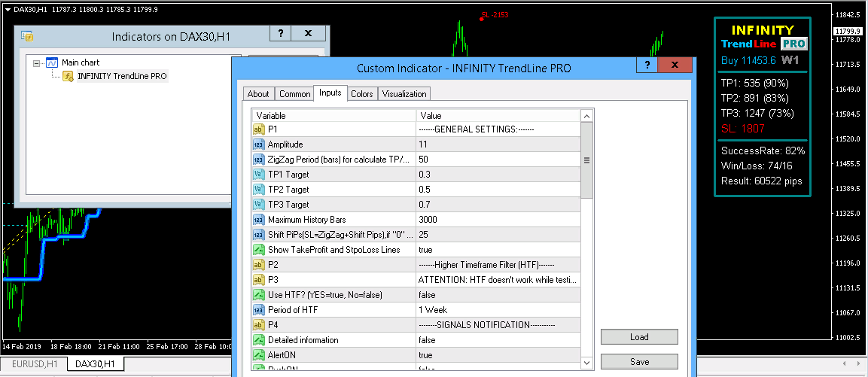The image size is (868, 377).
Task: Click the INFINITY TrendLine PRO indicator icon
Action: pos(68,77)
